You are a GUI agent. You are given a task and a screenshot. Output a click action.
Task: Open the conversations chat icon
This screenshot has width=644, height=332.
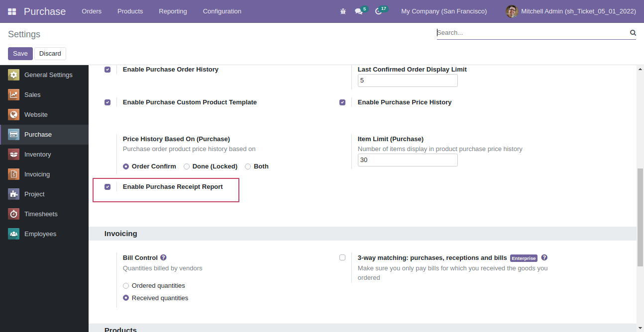tap(358, 11)
